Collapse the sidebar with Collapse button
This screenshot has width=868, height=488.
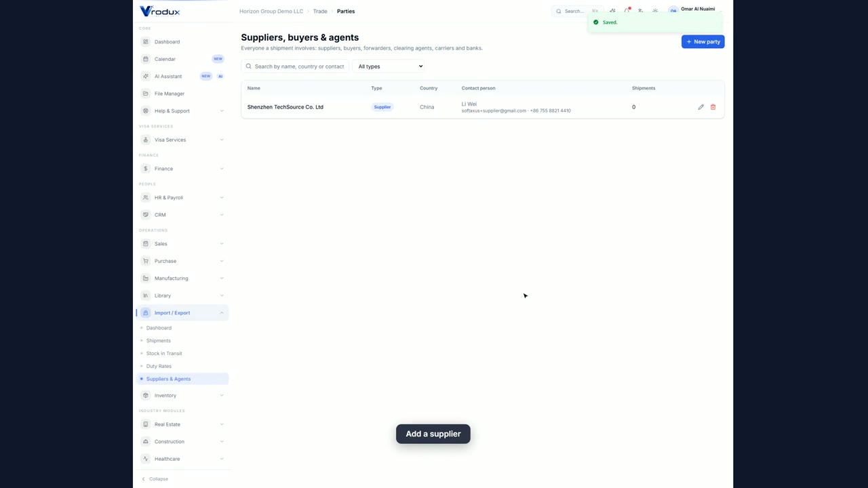[155, 479]
